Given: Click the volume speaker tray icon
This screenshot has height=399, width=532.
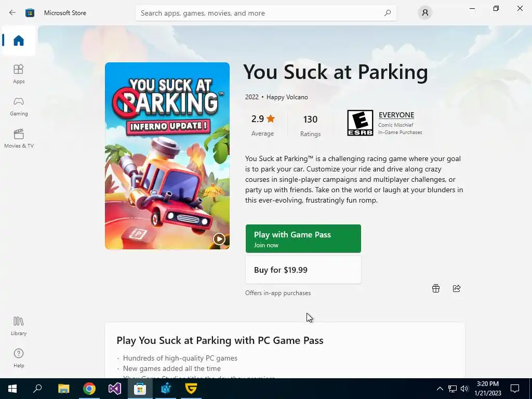Looking at the screenshot, I should 464,389.
